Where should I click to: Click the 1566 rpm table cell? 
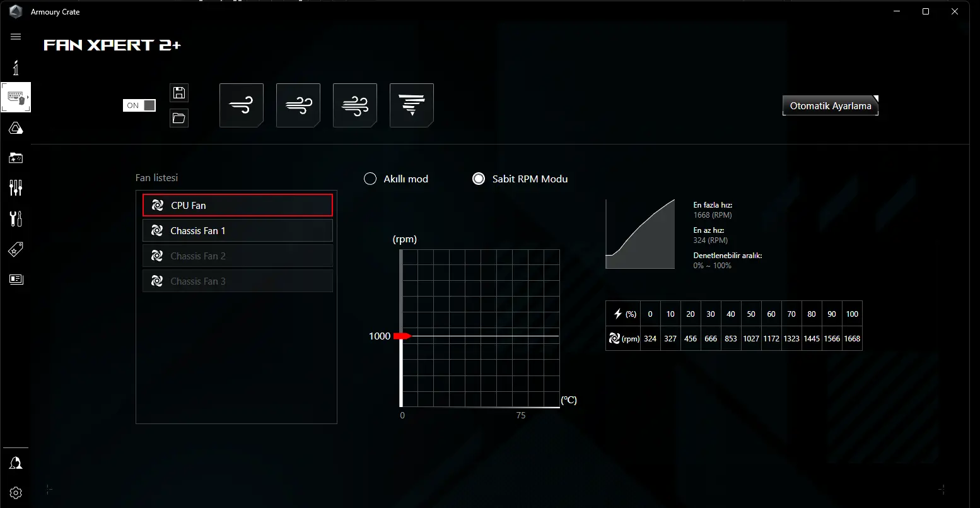pos(832,338)
